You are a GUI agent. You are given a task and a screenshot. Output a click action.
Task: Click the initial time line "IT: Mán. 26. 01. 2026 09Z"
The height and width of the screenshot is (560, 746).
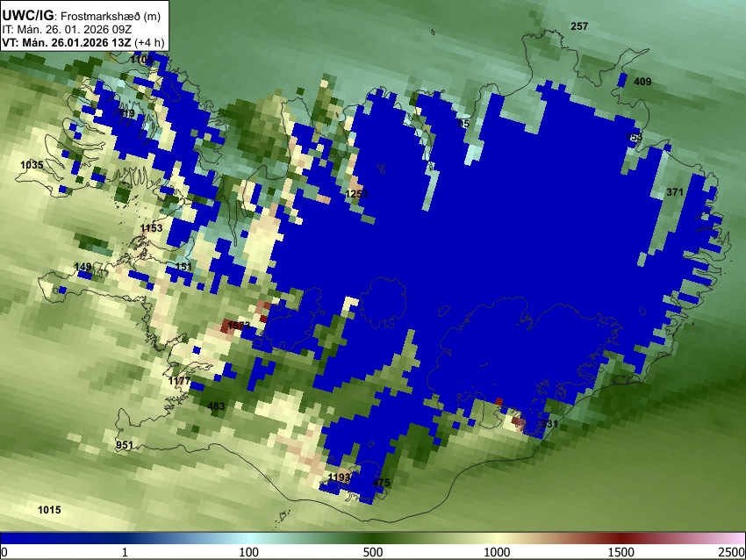point(67,30)
